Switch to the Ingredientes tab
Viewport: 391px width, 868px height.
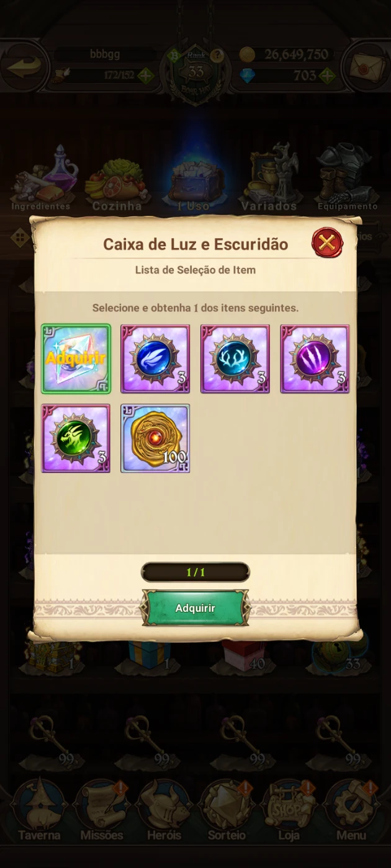[x=41, y=180]
